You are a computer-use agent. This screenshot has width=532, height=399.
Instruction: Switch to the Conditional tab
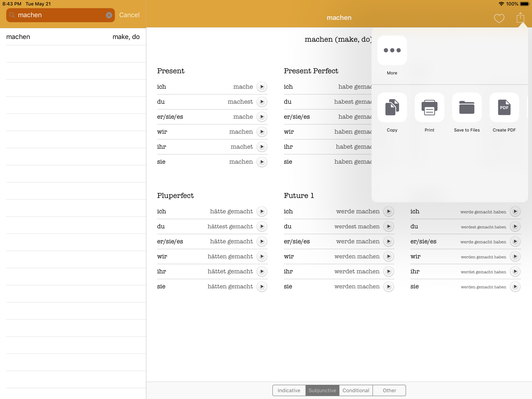tap(356, 390)
